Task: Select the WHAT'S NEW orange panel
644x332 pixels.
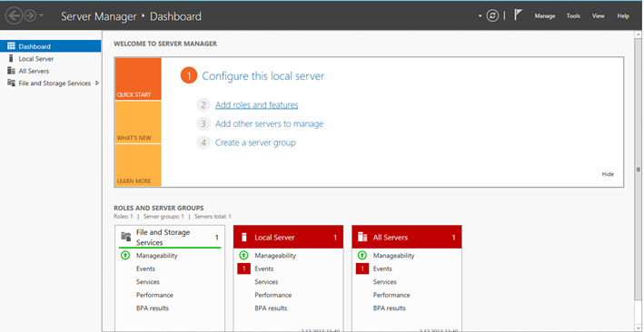Action: pyautogui.click(x=138, y=122)
